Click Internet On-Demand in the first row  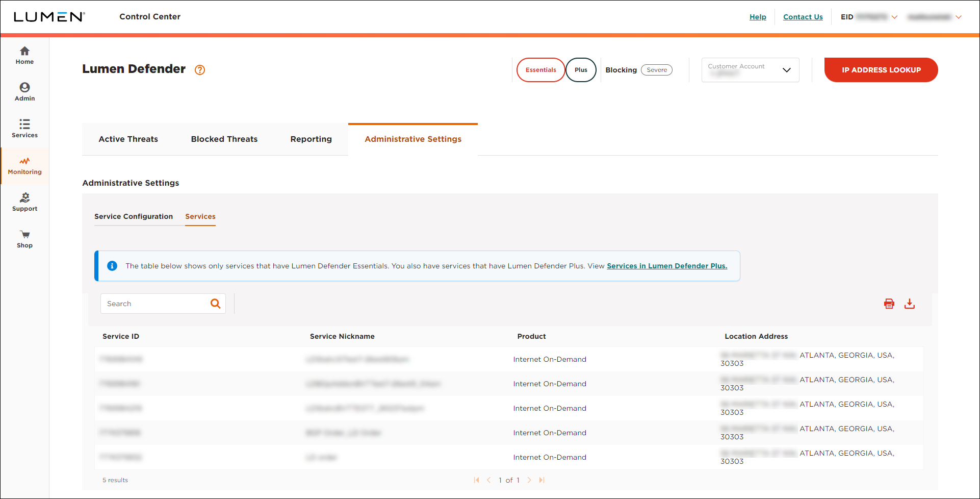click(550, 359)
